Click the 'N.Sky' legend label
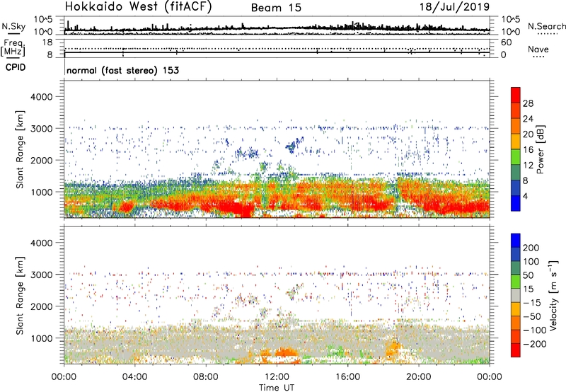 pos(13,26)
